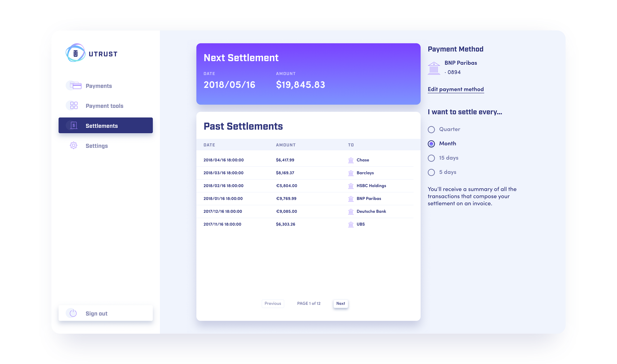
Task: Click the Payment tools grid icon
Action: pos(74,105)
